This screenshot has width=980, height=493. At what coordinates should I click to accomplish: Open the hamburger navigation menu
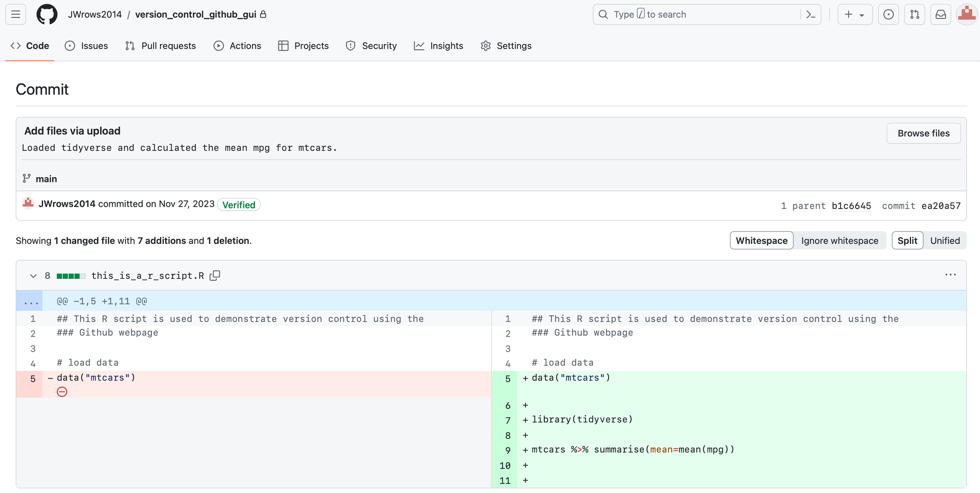point(16,14)
